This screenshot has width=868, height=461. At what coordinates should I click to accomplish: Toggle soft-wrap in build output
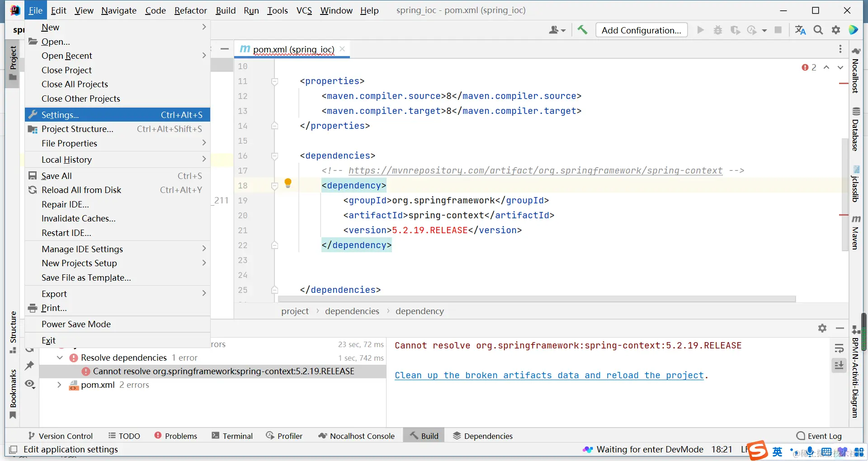point(839,348)
